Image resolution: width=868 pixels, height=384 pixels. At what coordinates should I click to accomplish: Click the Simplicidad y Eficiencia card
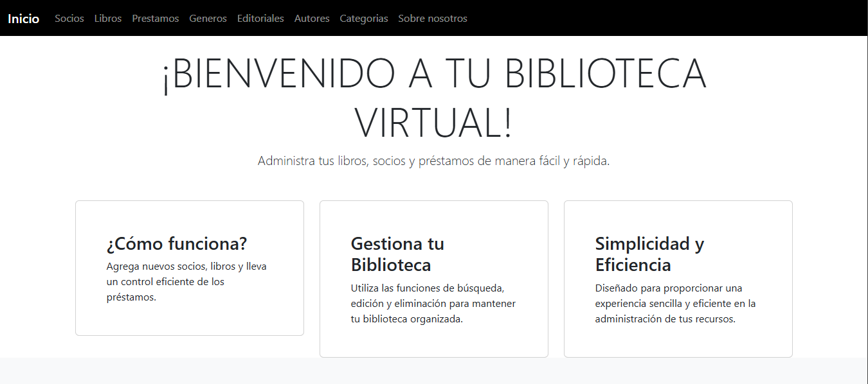678,278
